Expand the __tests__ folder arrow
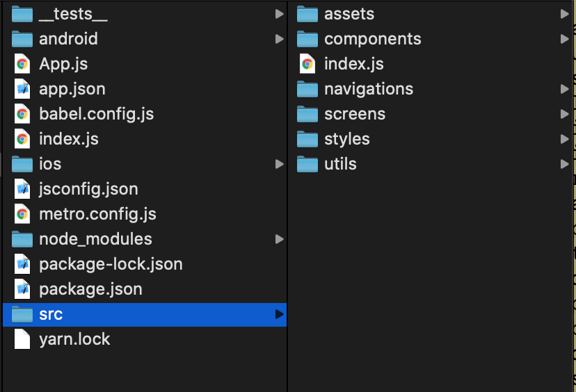Image resolution: width=576 pixels, height=392 pixels. pos(279,14)
